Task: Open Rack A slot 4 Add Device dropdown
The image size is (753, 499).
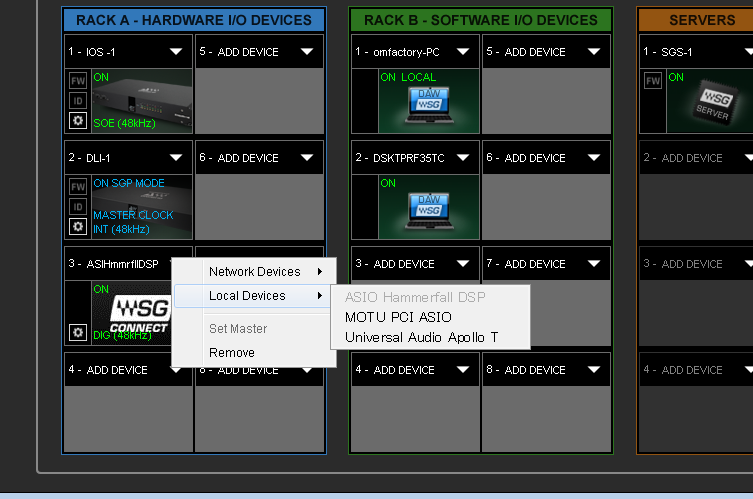Action: [176, 370]
